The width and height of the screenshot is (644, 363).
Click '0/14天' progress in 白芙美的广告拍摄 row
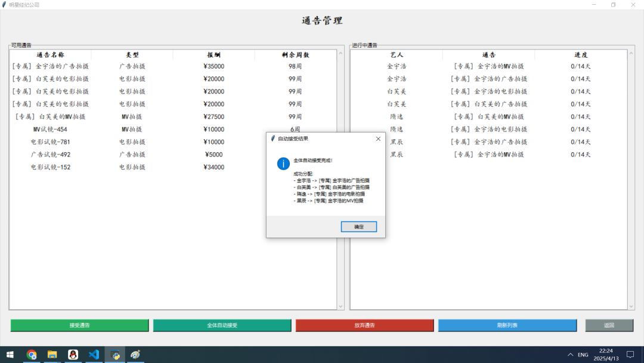581,104
